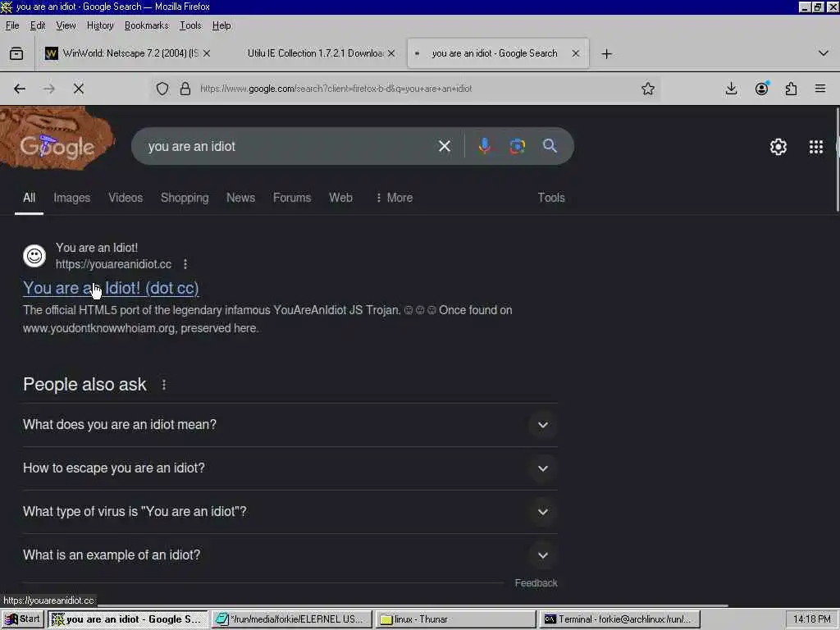Viewport: 840px width, 630px height.
Task: Switch to linux - Thunar taskbar window
Action: (x=456, y=619)
